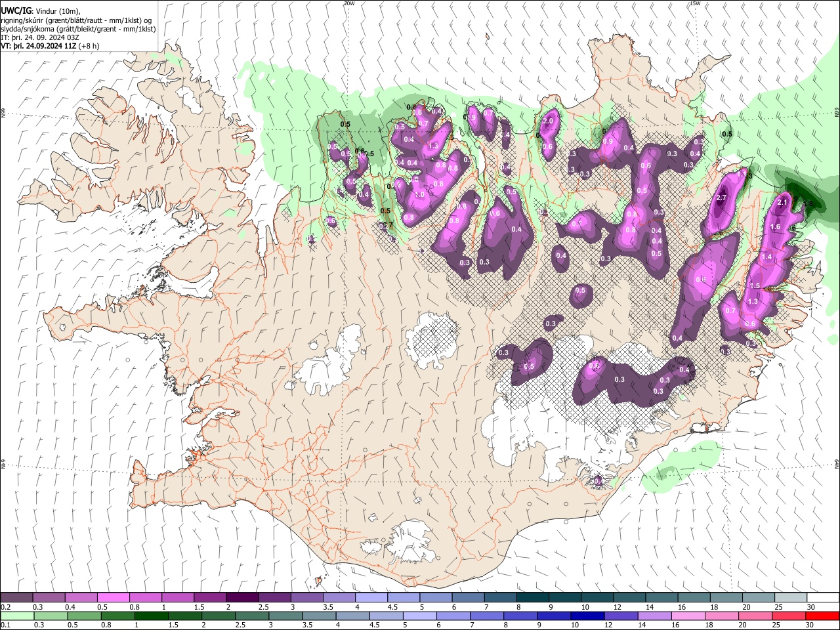Image resolution: width=840 pixels, height=630 pixels.
Task: Select the lavender swatch starting at rain 14
Action: (x=655, y=616)
